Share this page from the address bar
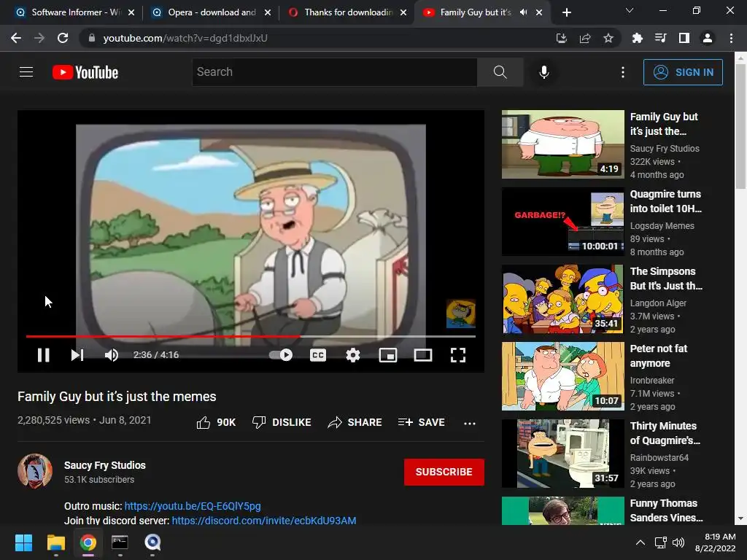Image resolution: width=747 pixels, height=560 pixels. click(x=584, y=38)
